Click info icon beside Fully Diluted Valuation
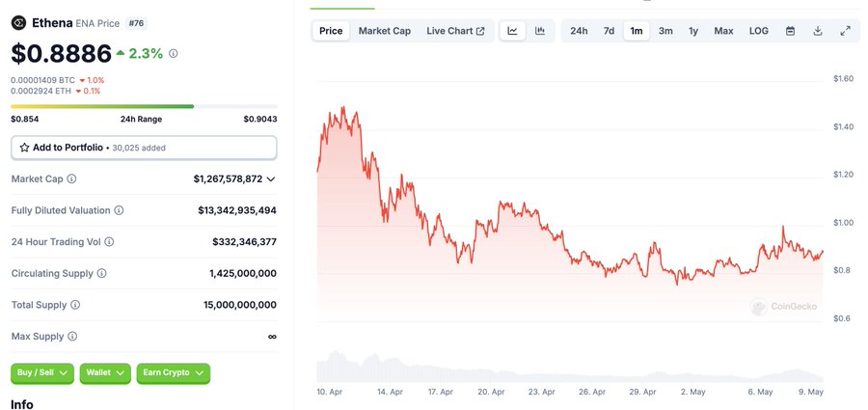 120,210
